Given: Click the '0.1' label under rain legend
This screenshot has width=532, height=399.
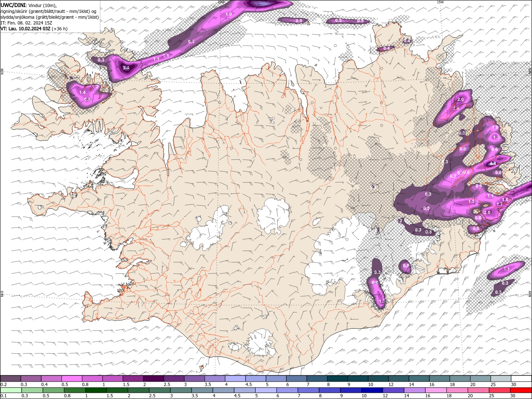Looking at the screenshot, I should coord(3,396).
